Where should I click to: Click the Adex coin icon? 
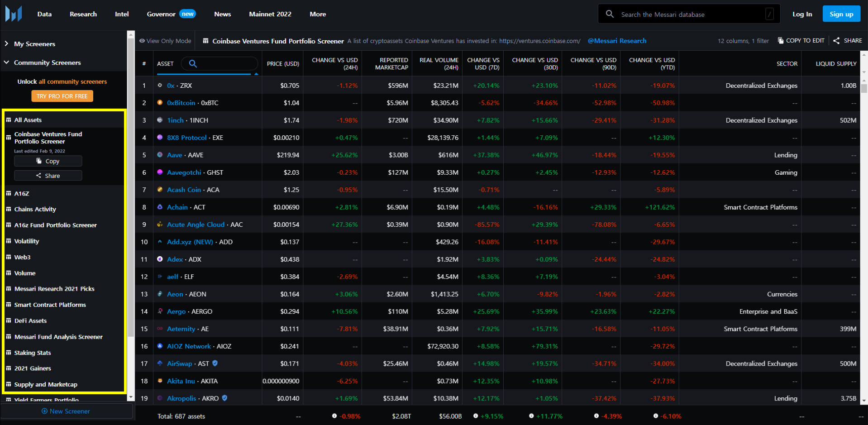pos(160,259)
